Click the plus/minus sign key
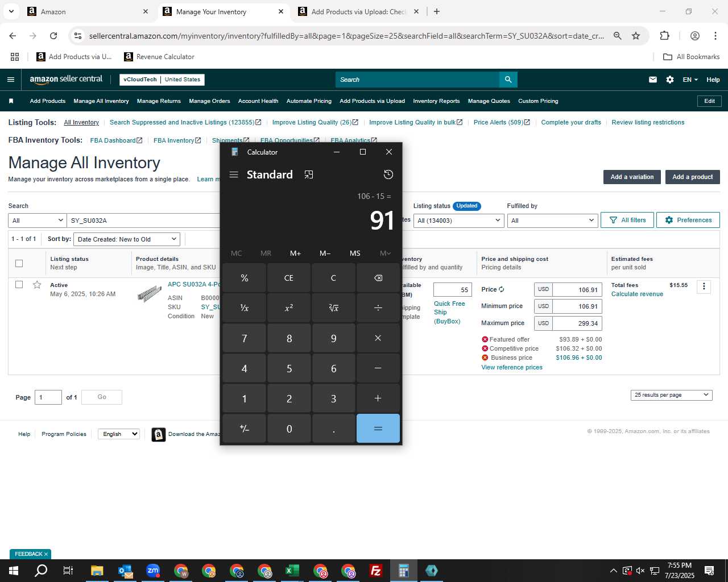The image size is (728, 582). (244, 429)
